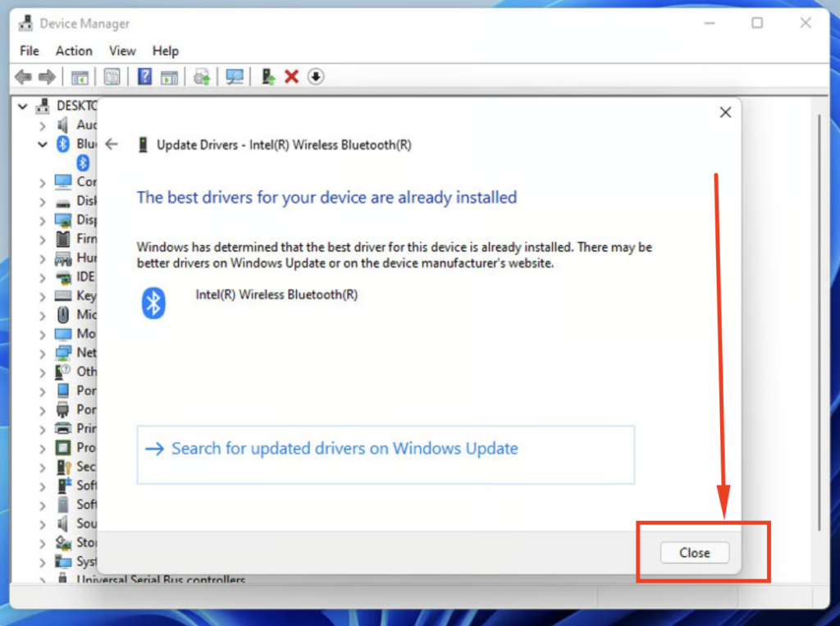Click the red X uninstall device icon
The width and height of the screenshot is (840, 626).
pos(291,77)
